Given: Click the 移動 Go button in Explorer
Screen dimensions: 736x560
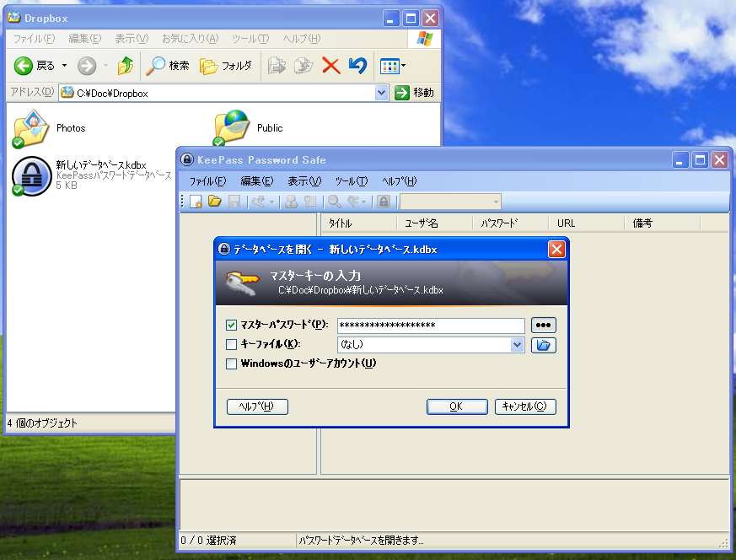Looking at the screenshot, I should click(415, 93).
